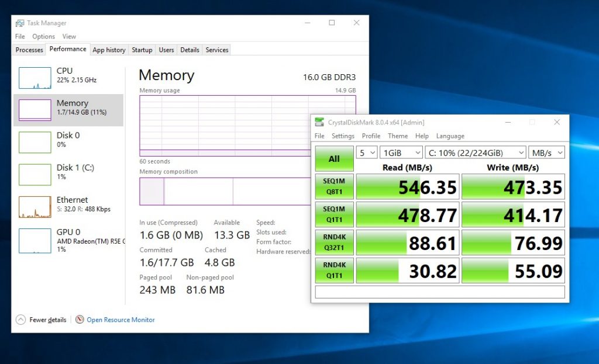
Task: Select the GPU 0 performance item
Action: point(68,241)
